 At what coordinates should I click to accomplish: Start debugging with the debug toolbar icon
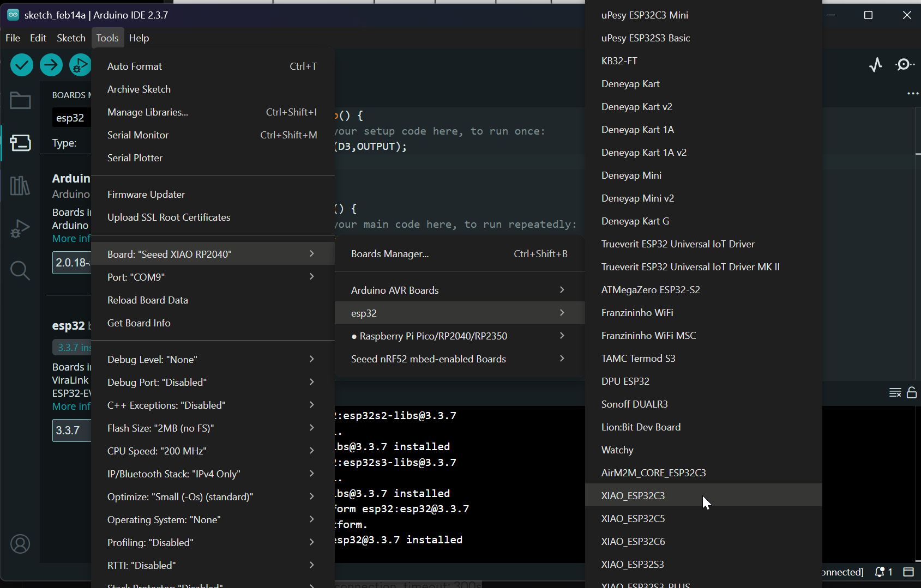(80, 65)
